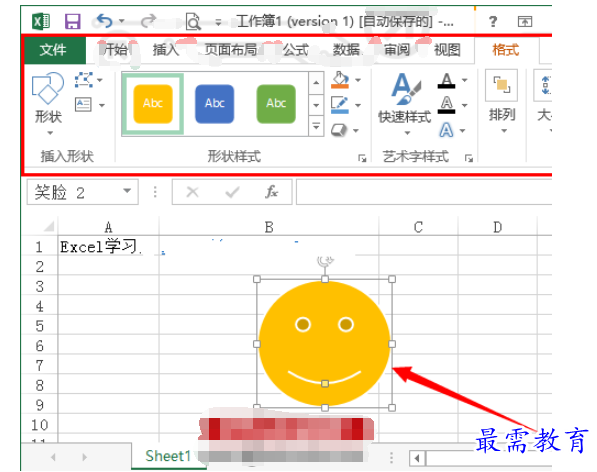Click the Excel application icon
597x472 pixels.
[x=41, y=21]
